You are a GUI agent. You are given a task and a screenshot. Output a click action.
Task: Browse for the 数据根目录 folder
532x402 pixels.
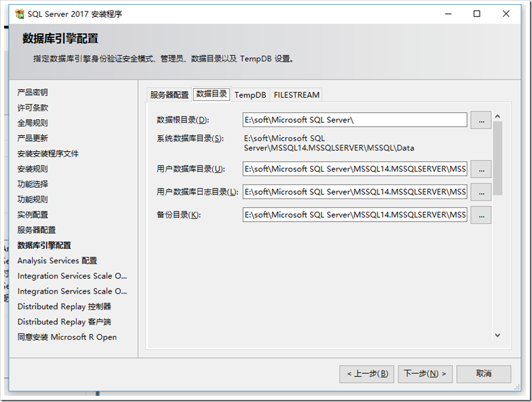click(x=481, y=120)
